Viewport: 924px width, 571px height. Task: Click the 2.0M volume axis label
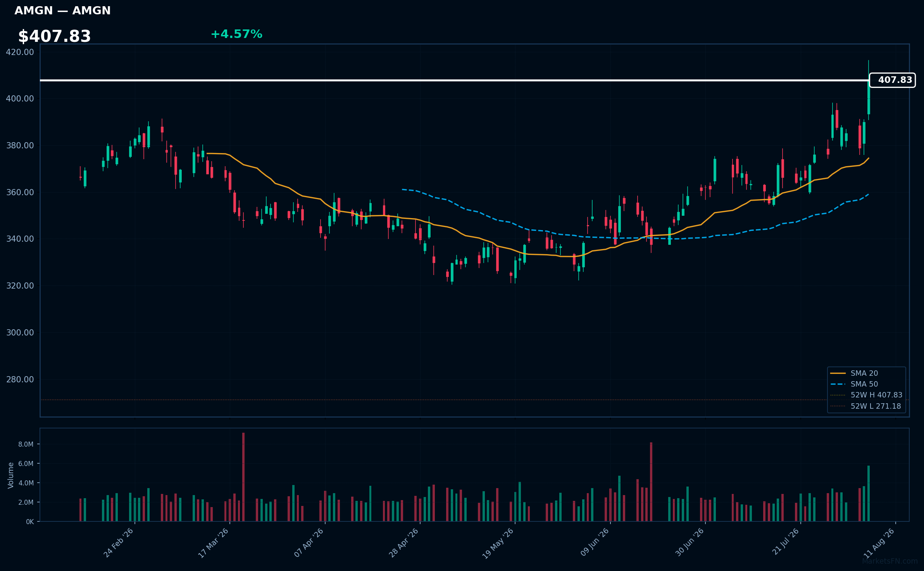tap(26, 502)
